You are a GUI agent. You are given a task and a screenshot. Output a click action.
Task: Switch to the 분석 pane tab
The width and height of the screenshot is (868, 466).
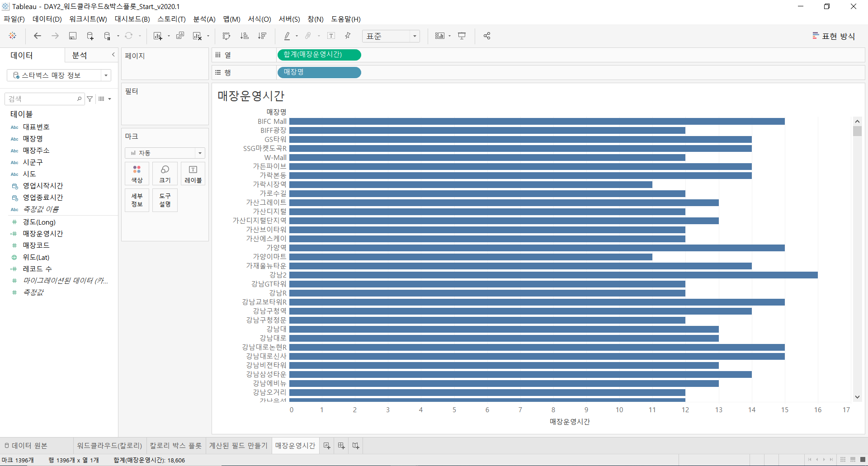point(80,55)
